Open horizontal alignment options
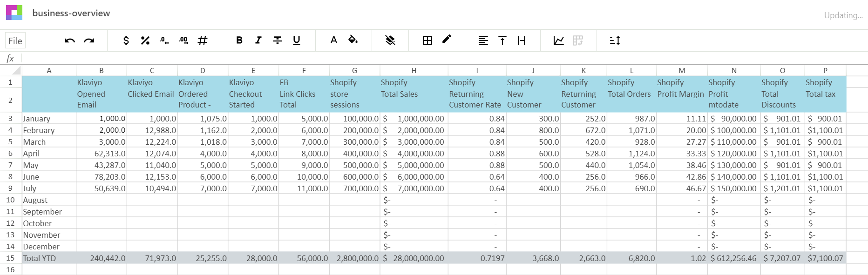The width and height of the screenshot is (868, 275). pyautogui.click(x=483, y=40)
